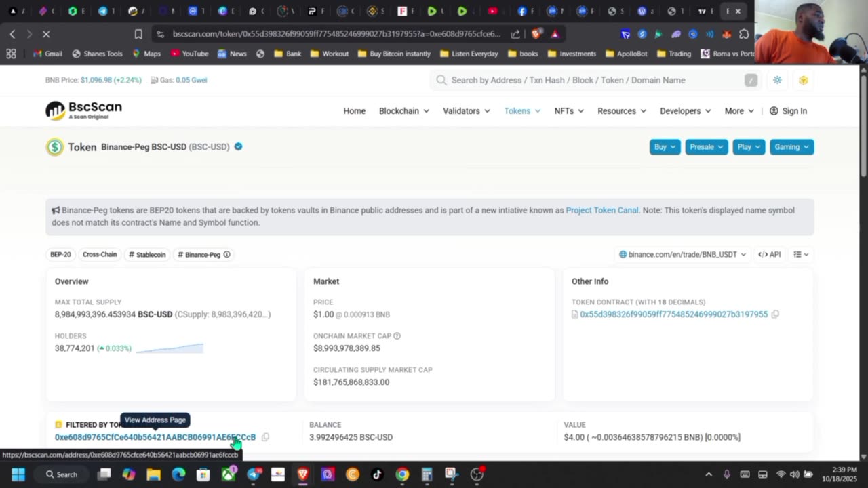Open TikTok from taskbar
868x488 pixels.
coord(378,474)
